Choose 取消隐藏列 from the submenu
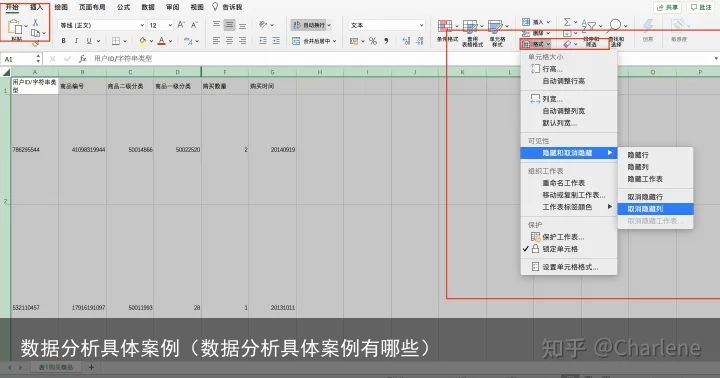Image resolution: width=720 pixels, height=378 pixels. point(655,209)
